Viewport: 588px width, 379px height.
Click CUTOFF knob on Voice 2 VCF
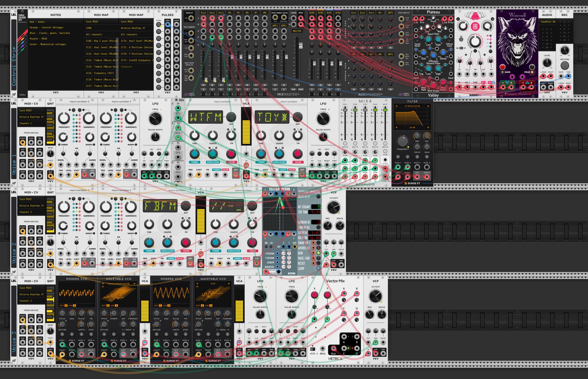(334, 208)
